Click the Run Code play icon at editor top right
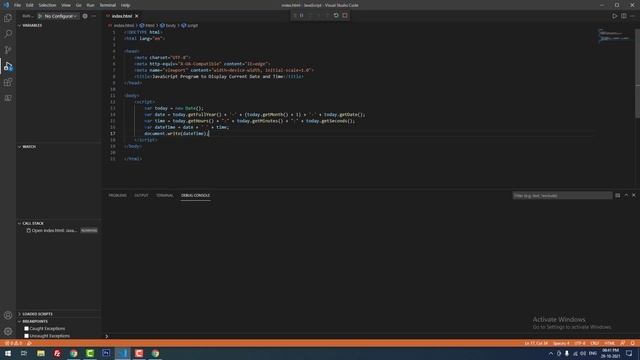This screenshot has width=640, height=360. click(614, 16)
